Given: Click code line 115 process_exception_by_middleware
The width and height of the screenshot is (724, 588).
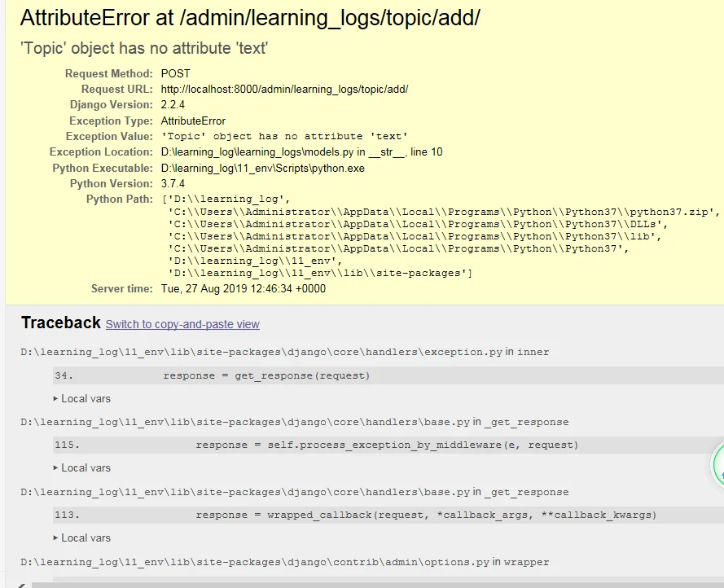Looking at the screenshot, I should point(386,445).
